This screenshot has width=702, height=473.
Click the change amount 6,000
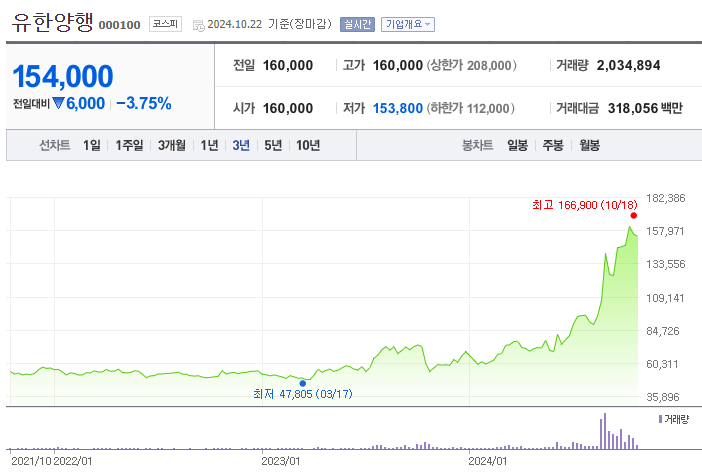(x=86, y=103)
